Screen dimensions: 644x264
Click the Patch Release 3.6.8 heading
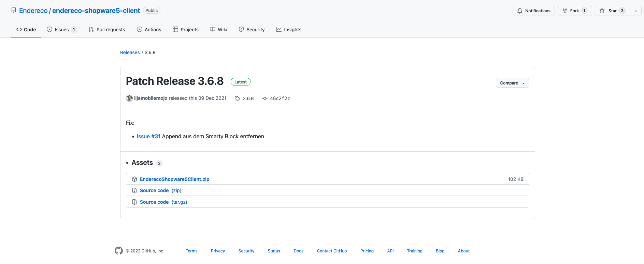[175, 81]
